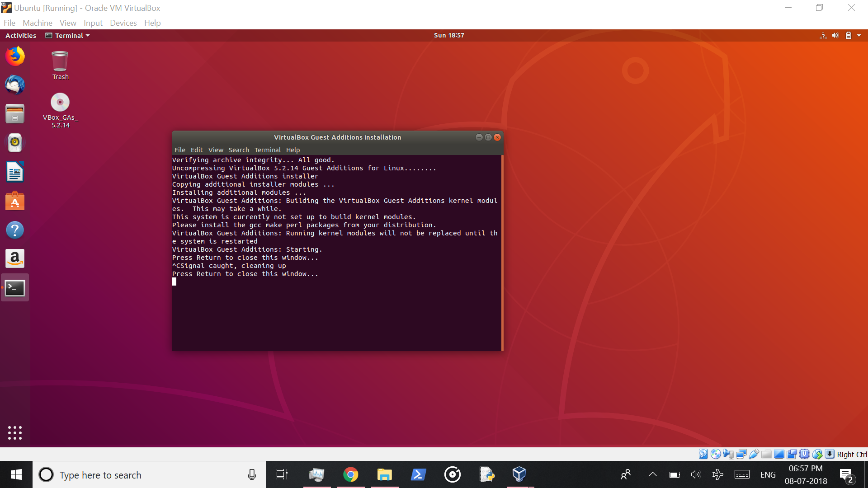The image size is (868, 488).
Task: Click USB devices indicator in VirtualBox status bar
Action: point(754,454)
